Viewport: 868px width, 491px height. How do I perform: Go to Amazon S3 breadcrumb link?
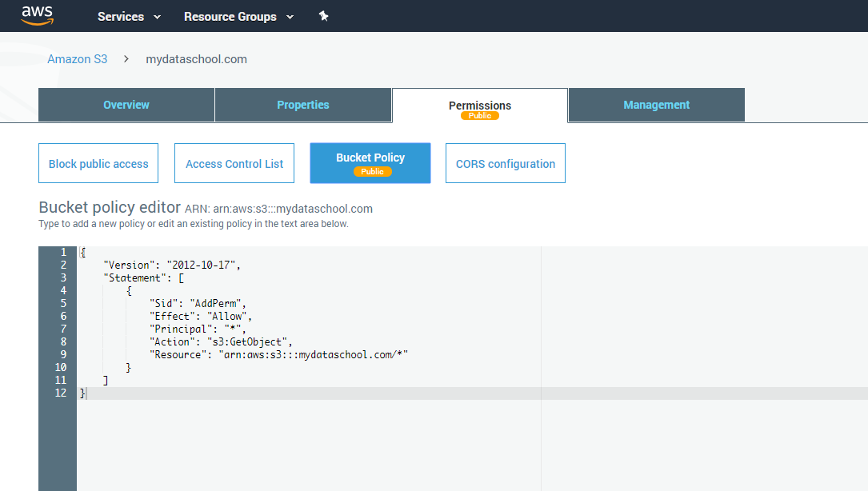pos(77,59)
